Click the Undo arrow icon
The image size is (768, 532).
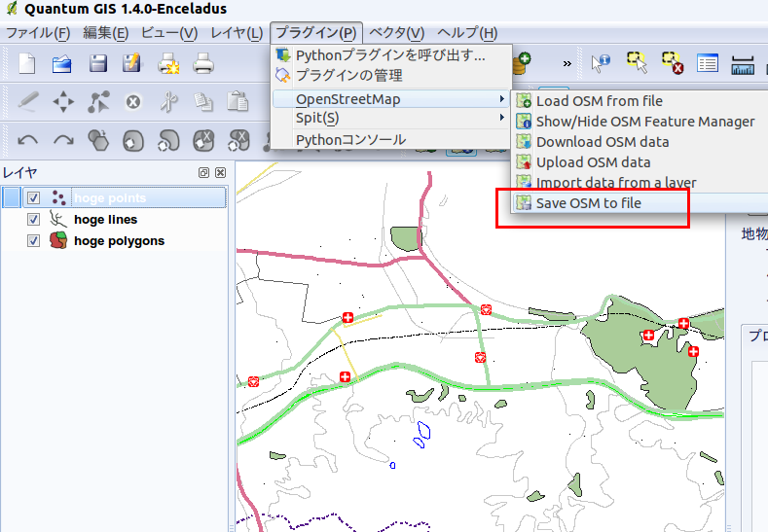pos(28,140)
